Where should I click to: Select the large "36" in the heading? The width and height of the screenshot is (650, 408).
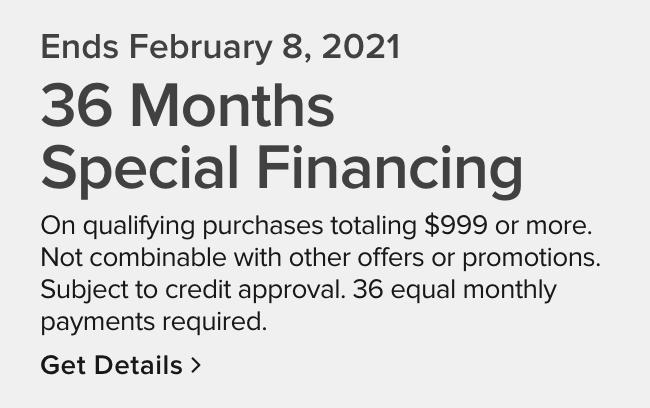click(74, 107)
